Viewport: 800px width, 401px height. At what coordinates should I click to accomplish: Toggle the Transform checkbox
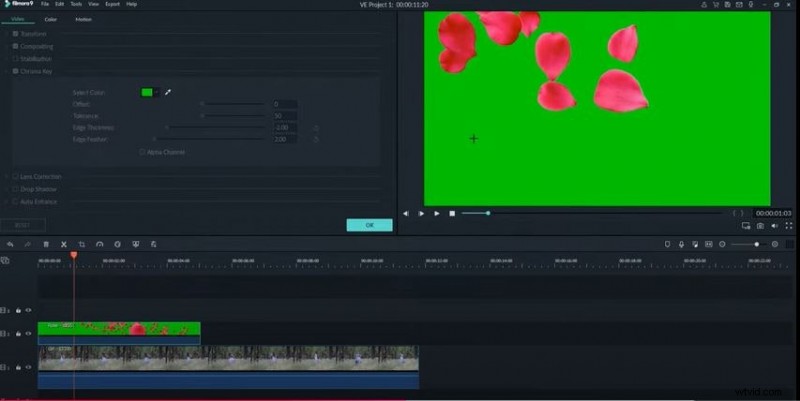click(x=15, y=34)
